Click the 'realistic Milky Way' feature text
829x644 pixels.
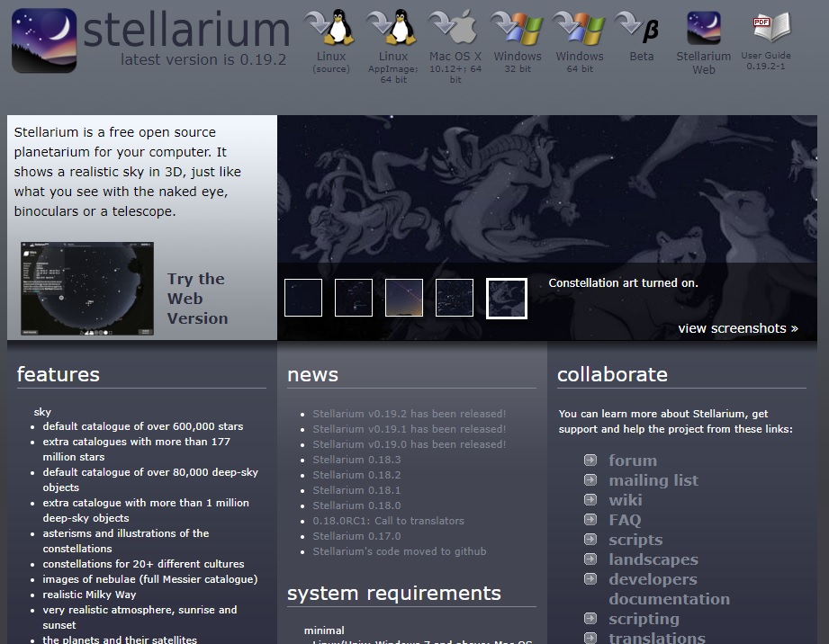click(89, 595)
